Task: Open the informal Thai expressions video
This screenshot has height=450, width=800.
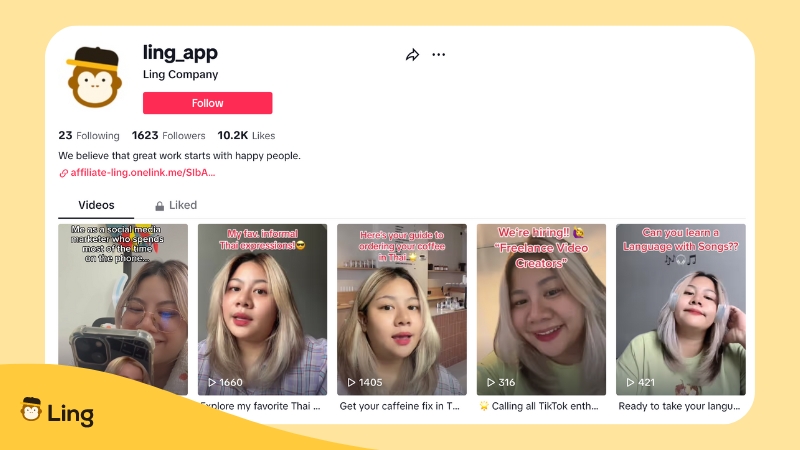Action: pos(262,309)
